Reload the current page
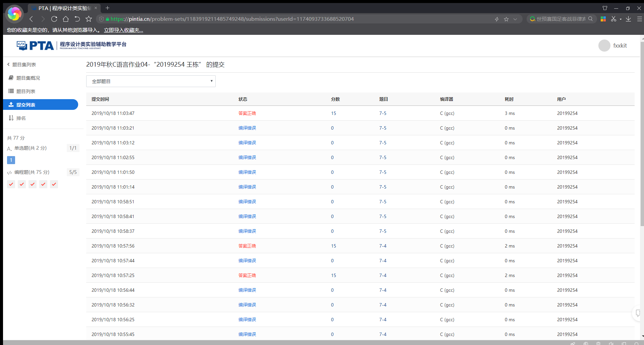Screen dimensions: 644x345 click(x=54, y=19)
